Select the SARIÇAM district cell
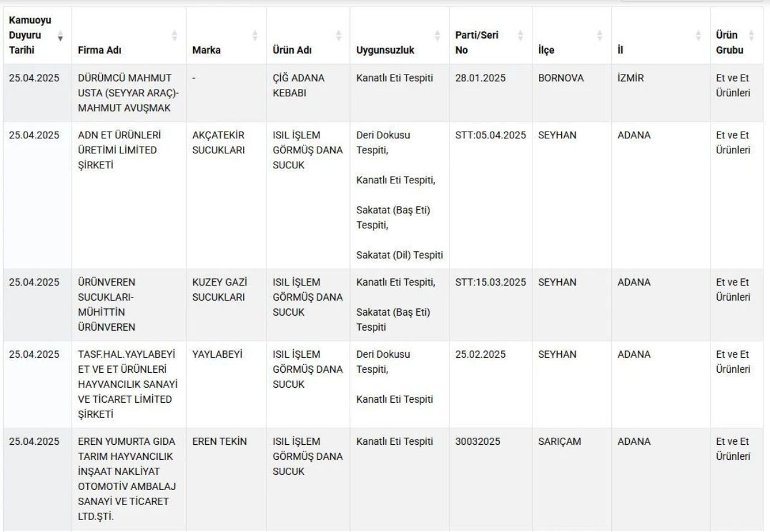This screenshot has height=532, width=770. pos(559,441)
